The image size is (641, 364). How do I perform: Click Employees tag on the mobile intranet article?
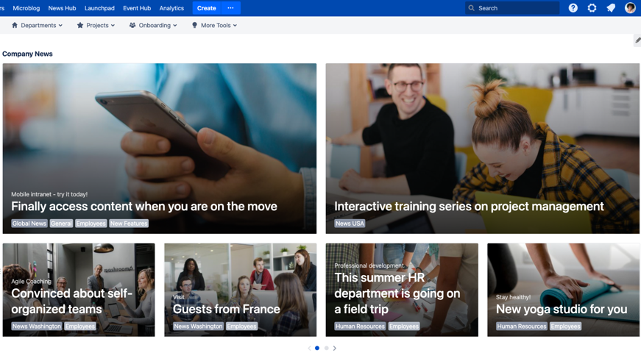91,224
